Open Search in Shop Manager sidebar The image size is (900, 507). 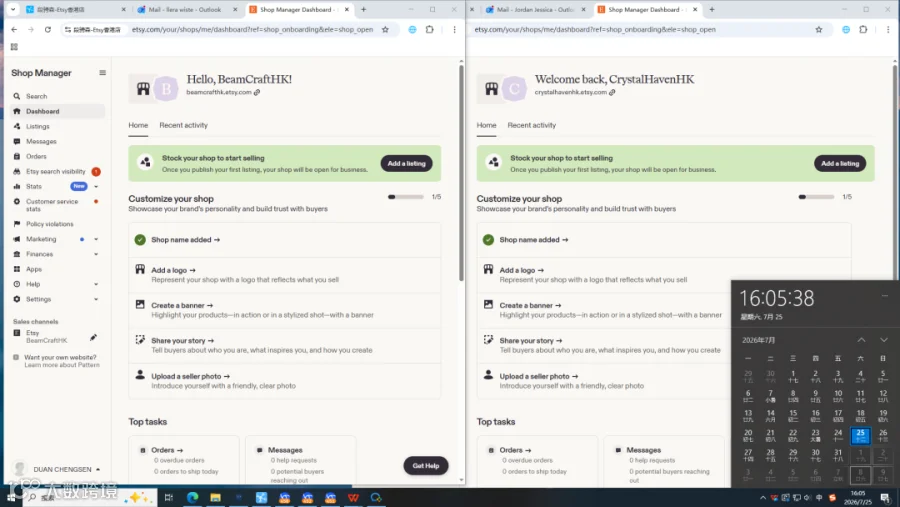(x=36, y=96)
